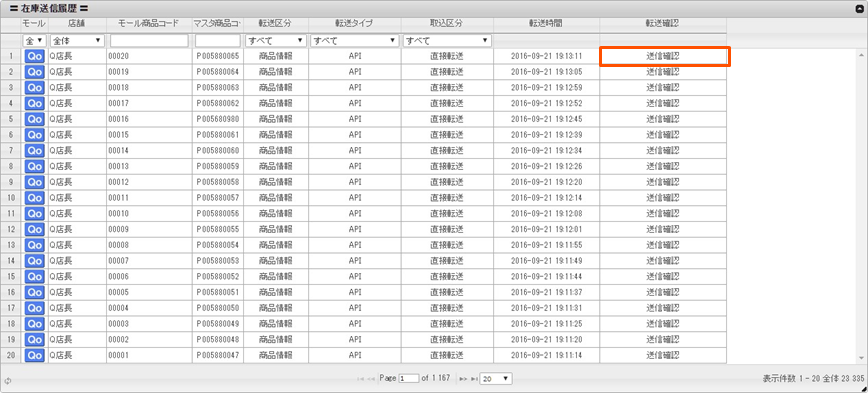Open the 店舗 filter dropdown showing 全体
This screenshot has width=868, height=393.
coord(77,40)
